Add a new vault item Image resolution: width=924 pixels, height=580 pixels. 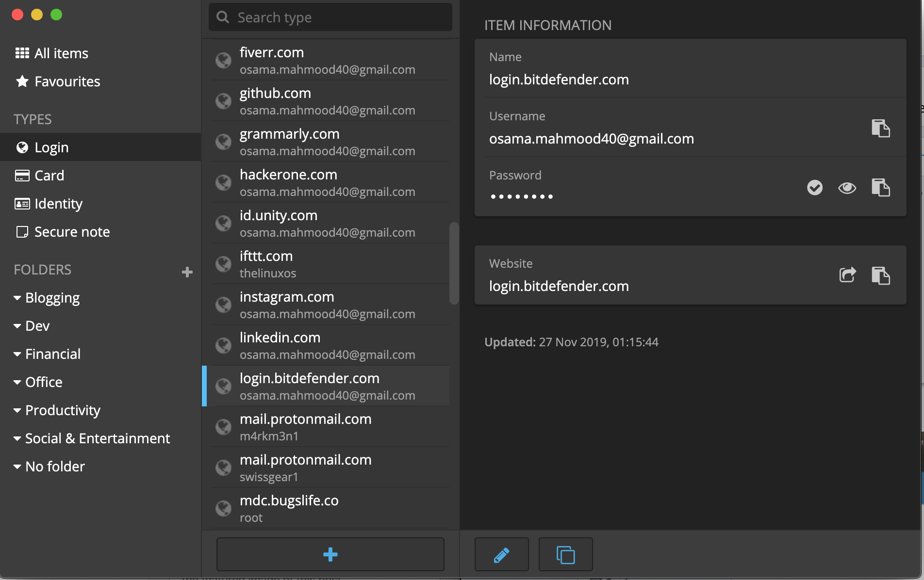(x=330, y=554)
